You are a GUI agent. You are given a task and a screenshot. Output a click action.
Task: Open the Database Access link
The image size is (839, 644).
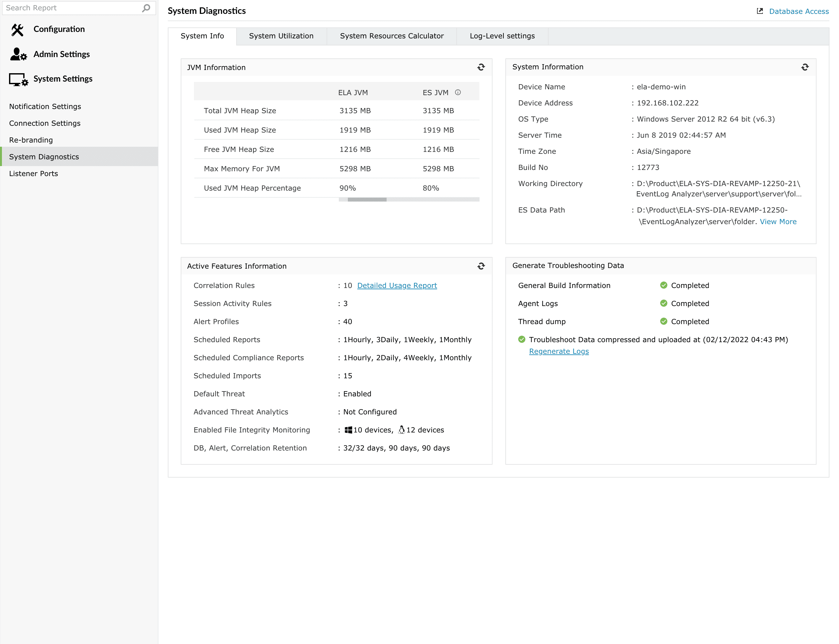(x=798, y=12)
